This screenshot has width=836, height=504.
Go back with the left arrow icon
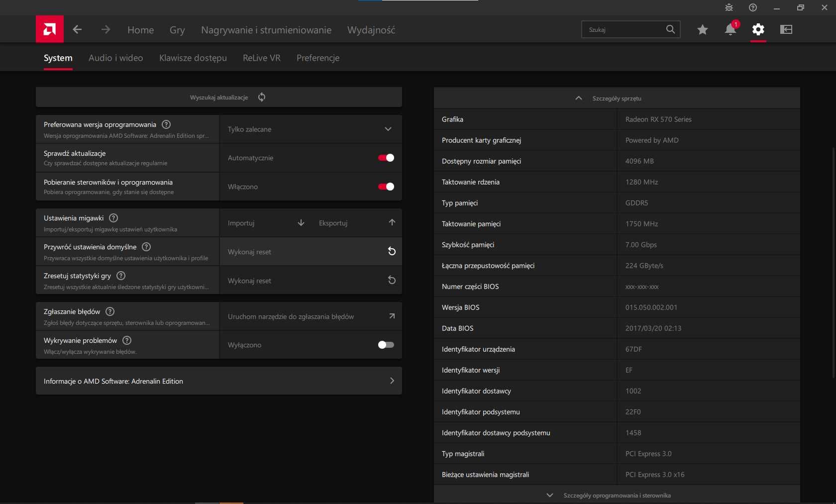pyautogui.click(x=77, y=29)
